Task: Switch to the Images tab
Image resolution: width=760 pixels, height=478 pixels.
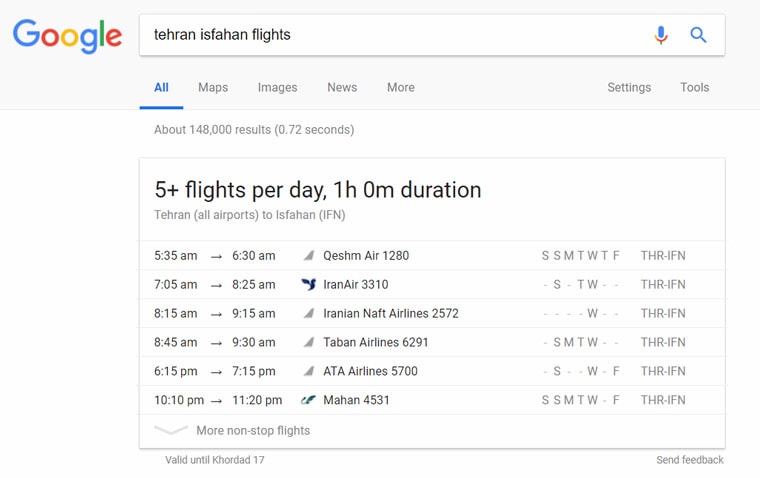Action: coord(277,87)
